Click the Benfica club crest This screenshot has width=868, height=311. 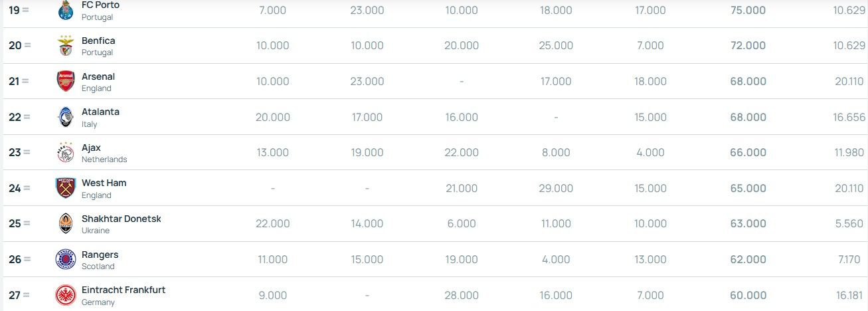[x=65, y=45]
